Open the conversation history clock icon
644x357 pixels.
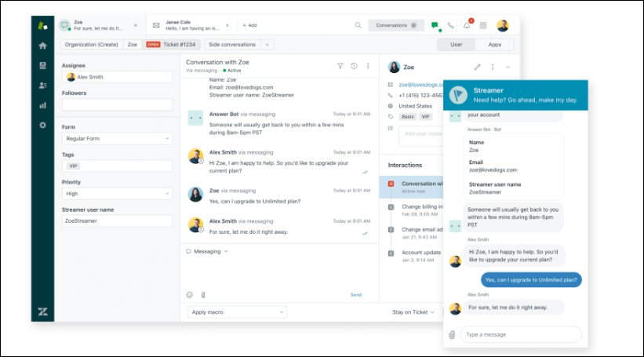click(x=354, y=66)
